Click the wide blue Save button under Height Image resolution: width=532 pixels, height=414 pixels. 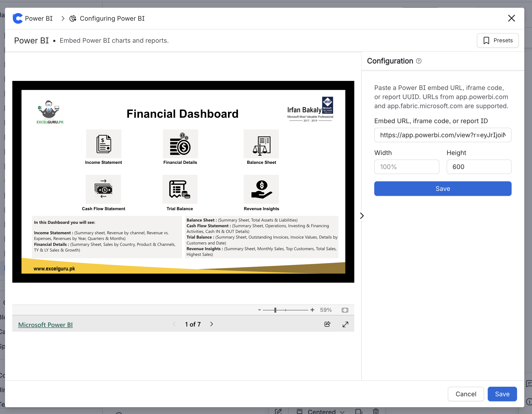(x=443, y=188)
